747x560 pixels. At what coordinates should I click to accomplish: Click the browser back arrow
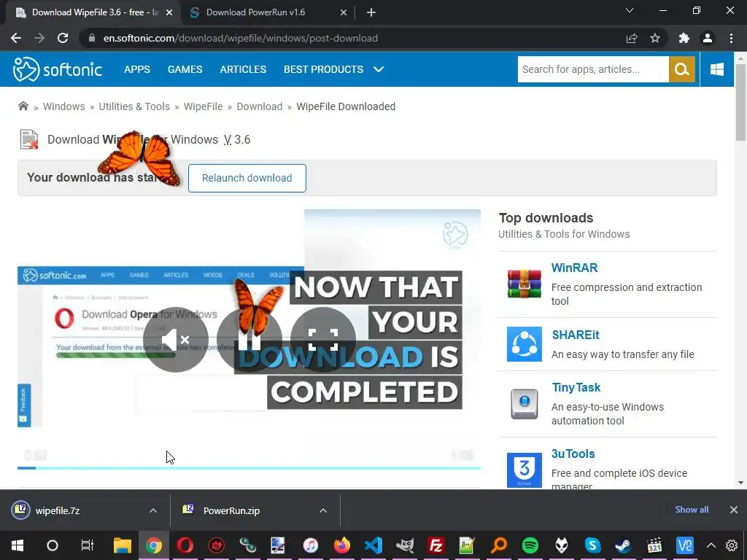point(16,38)
